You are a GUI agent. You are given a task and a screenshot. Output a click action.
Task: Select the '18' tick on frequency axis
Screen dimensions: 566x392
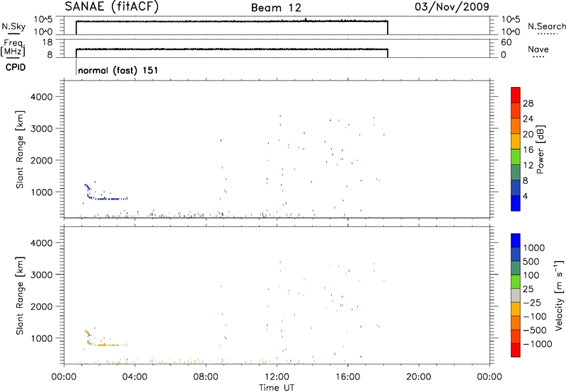click(x=47, y=42)
